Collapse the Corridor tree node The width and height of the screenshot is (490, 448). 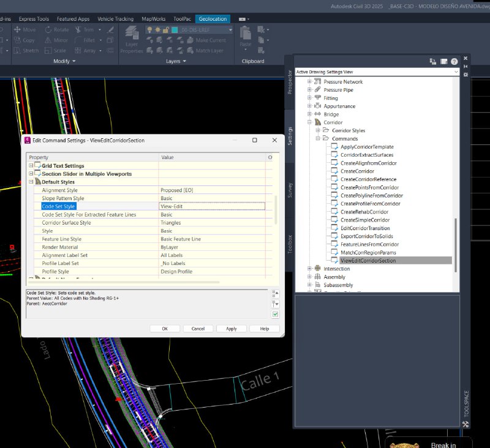(x=309, y=122)
